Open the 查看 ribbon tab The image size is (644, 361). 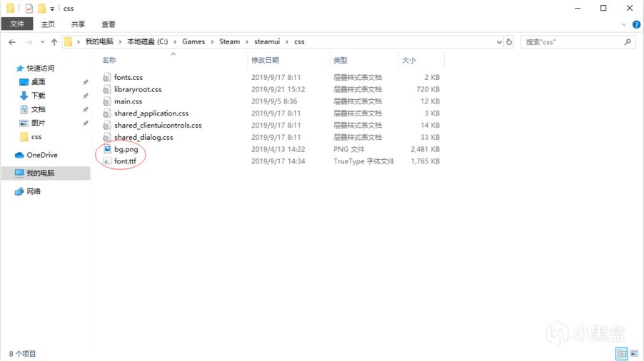coord(109,24)
